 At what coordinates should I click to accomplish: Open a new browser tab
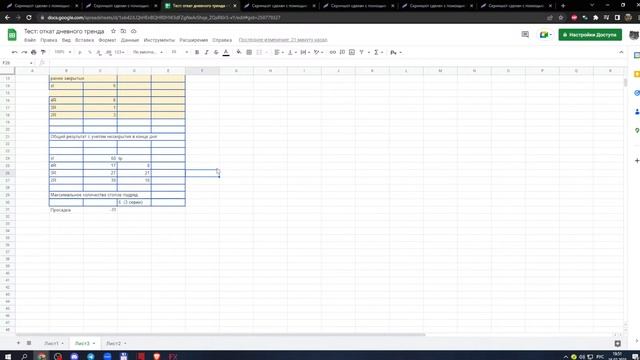point(563,6)
